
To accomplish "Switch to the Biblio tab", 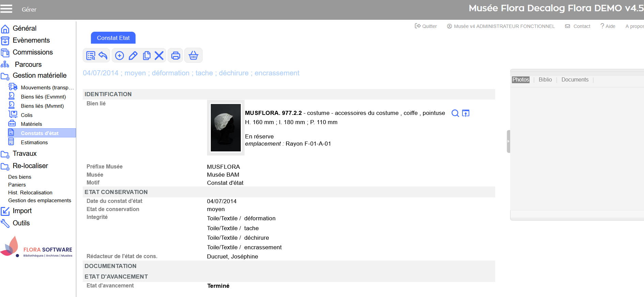I will tap(545, 80).
